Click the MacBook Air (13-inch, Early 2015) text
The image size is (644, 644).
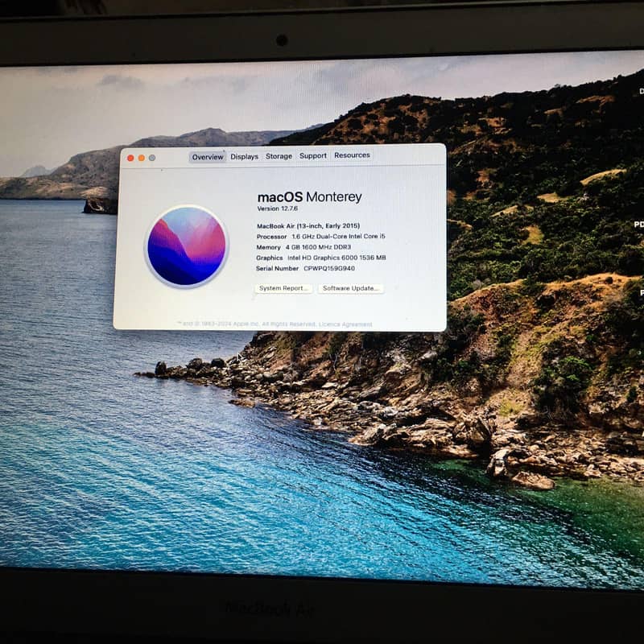tap(308, 226)
